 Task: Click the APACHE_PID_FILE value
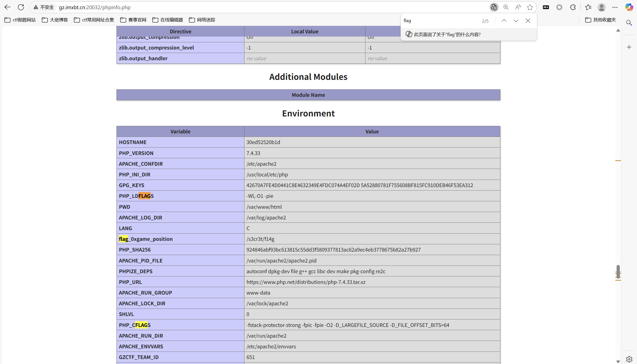pos(281,260)
